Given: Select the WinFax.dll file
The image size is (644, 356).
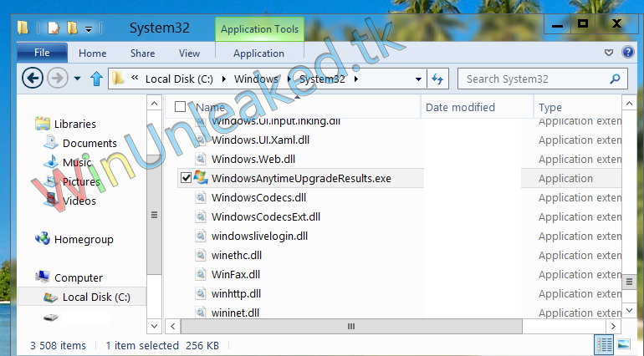Looking at the screenshot, I should click(236, 275).
